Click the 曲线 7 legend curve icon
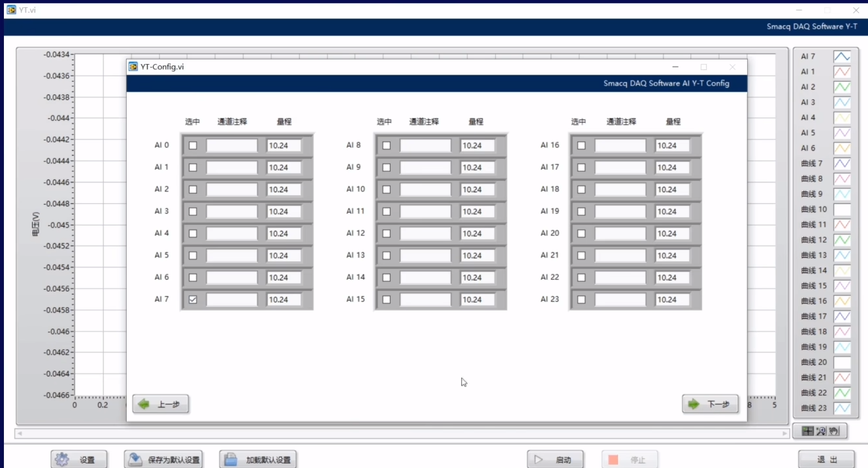 (842, 163)
